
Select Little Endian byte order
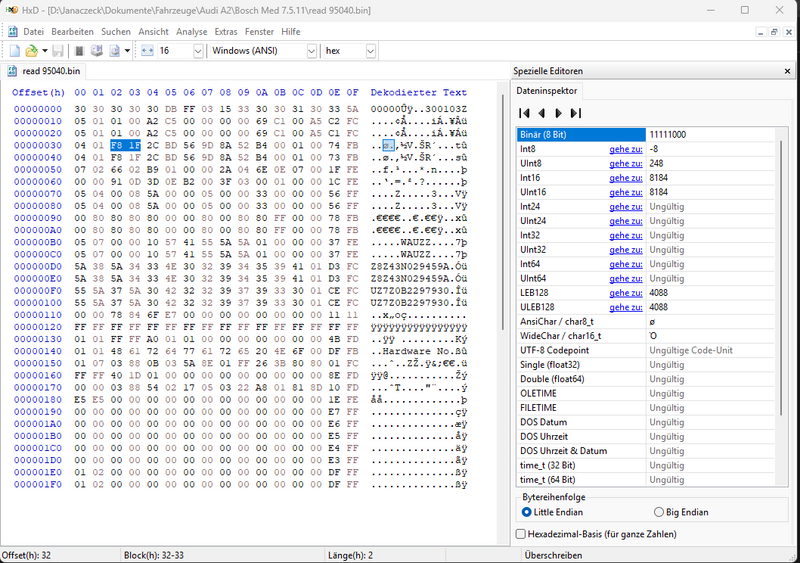pyautogui.click(x=527, y=512)
